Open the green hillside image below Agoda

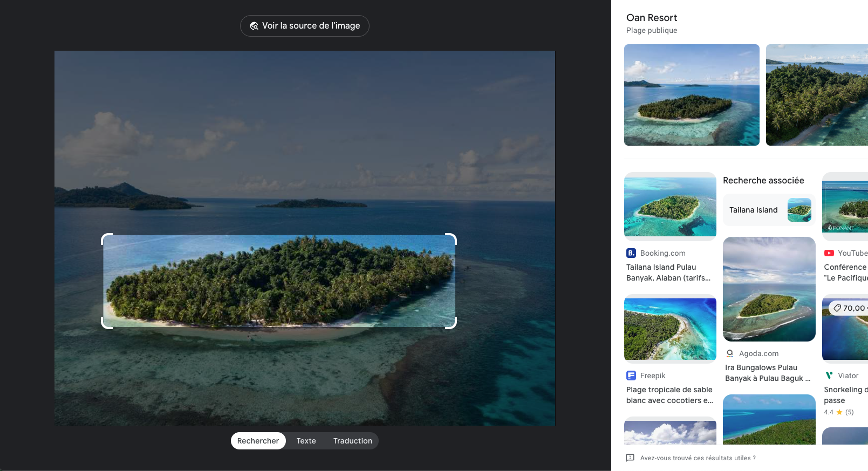[x=769, y=419]
